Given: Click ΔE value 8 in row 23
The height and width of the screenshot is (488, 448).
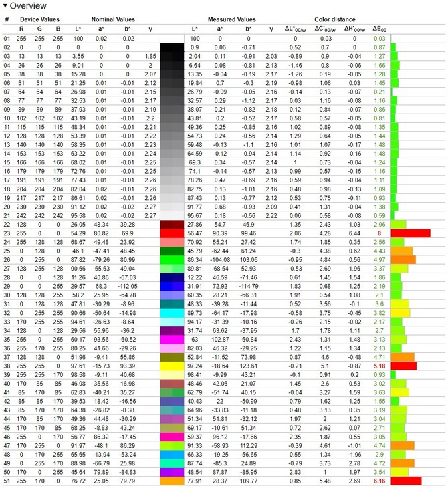Looking at the screenshot, I should point(379,233).
